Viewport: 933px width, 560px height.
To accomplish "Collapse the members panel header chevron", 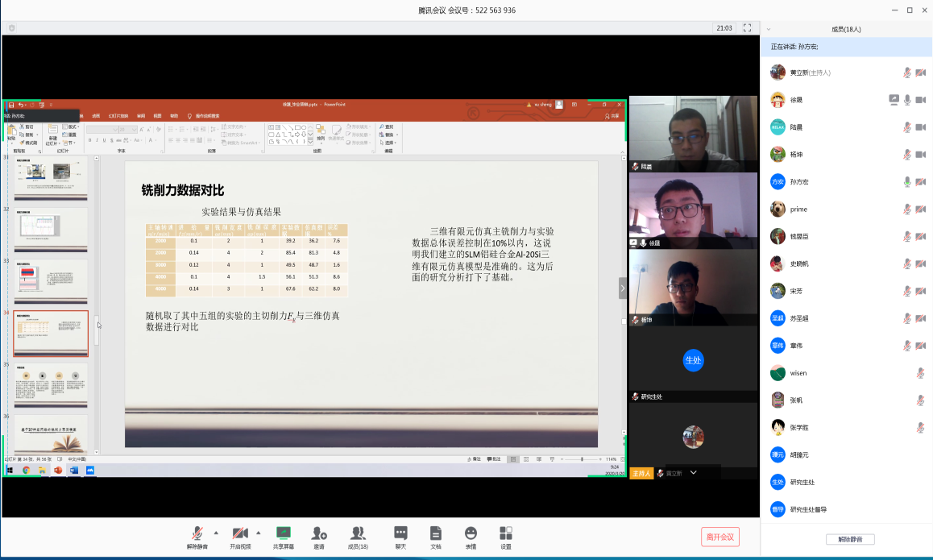I will tap(769, 29).
